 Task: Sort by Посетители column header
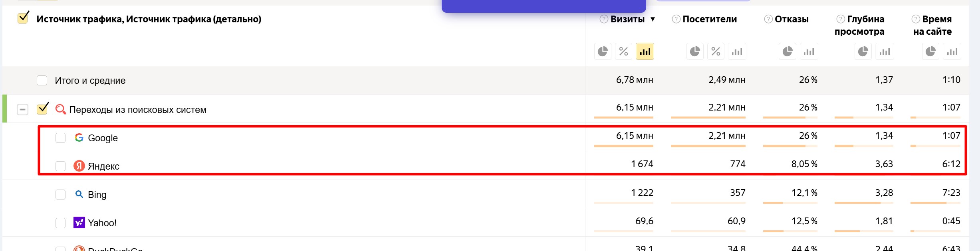[x=710, y=19]
